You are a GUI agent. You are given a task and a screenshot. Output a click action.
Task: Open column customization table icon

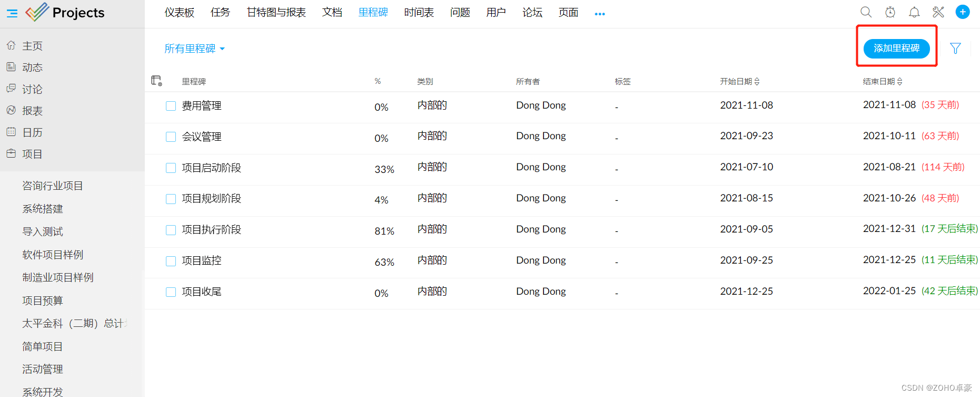(156, 81)
